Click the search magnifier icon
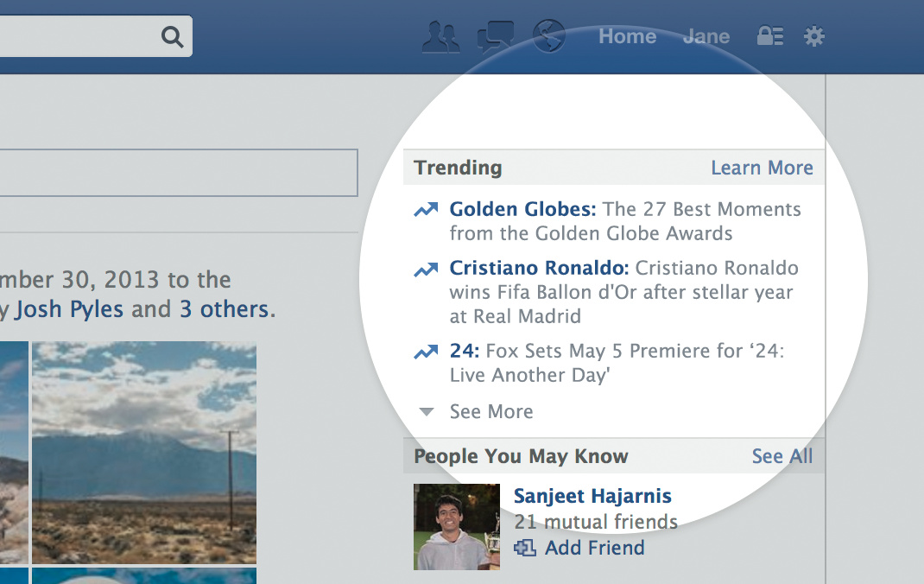The image size is (924, 584). 172,36
